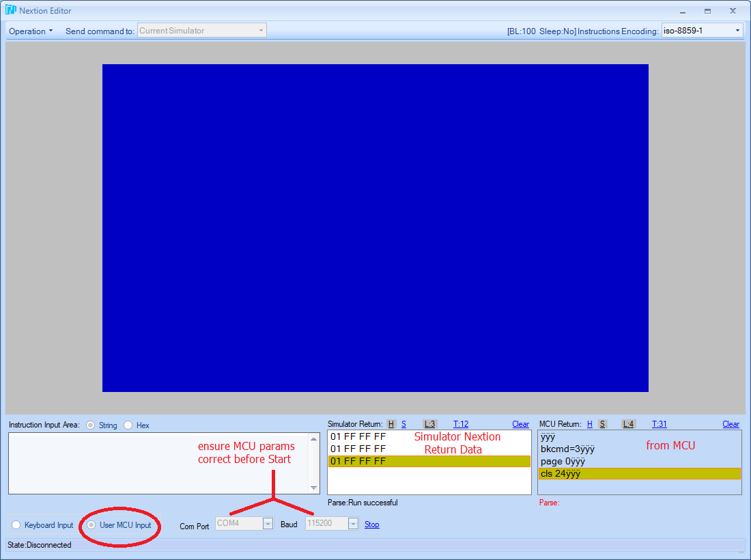Click the Nextion Editor title bar icon
The width and height of the screenshot is (751, 560).
coord(10,11)
